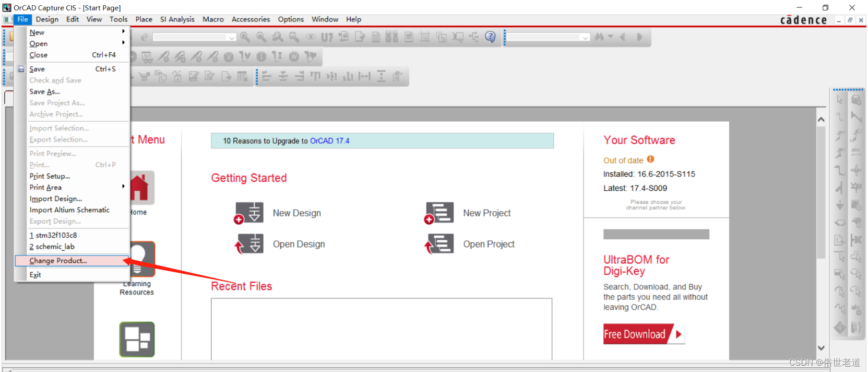Click the Align Left toolbar icon
The width and height of the screenshot is (868, 372).
pyautogui.click(x=267, y=76)
